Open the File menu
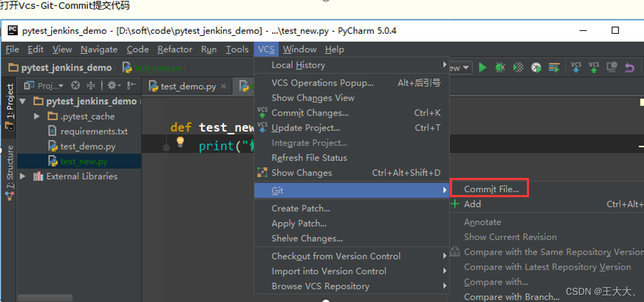This screenshot has width=644, height=302. [12, 49]
